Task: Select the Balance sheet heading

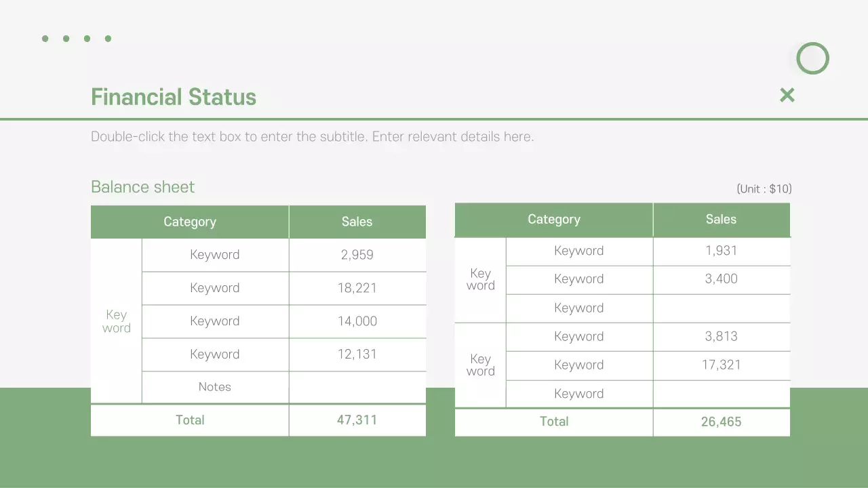Action: coord(142,187)
